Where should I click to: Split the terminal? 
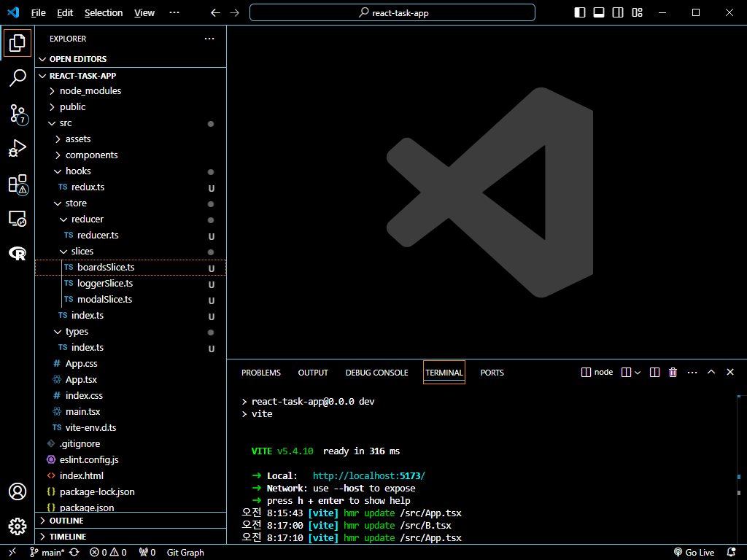click(x=654, y=373)
